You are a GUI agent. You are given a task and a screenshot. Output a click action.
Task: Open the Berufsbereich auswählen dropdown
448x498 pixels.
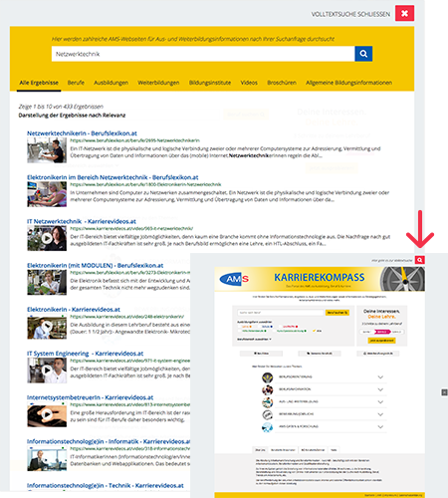click(254, 339)
